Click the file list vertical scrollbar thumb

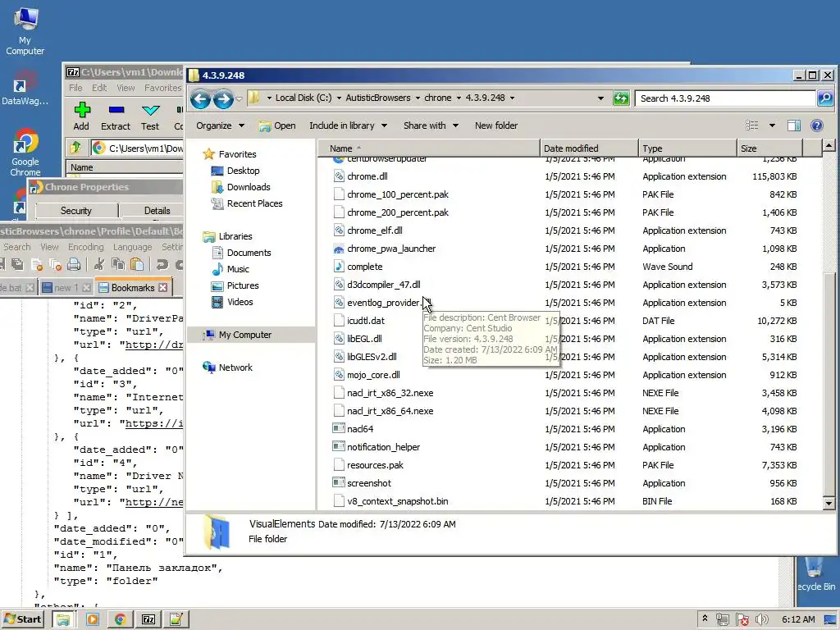(x=829, y=383)
